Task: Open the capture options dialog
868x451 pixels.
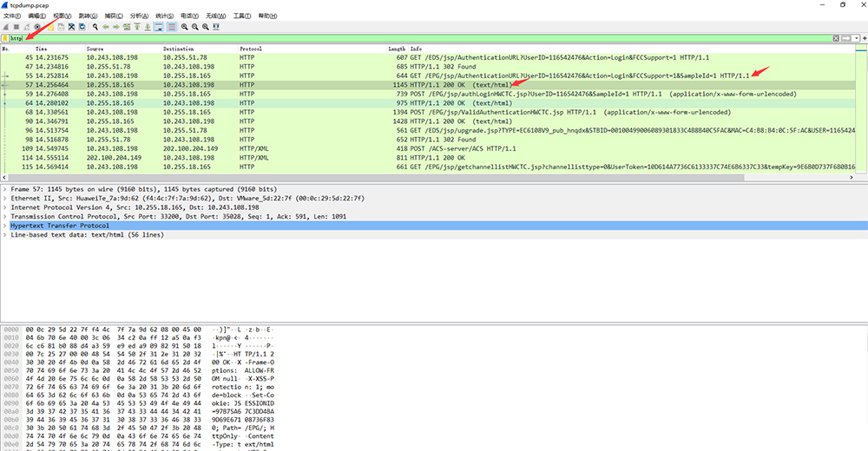Action: (x=37, y=27)
